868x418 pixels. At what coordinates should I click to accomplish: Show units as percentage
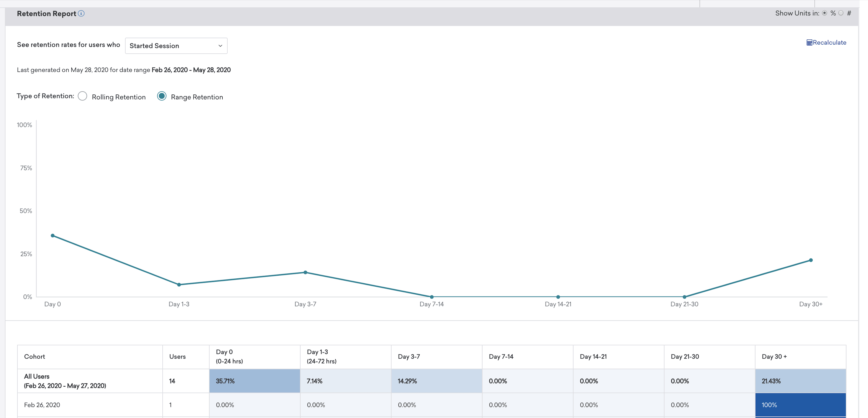tap(824, 13)
